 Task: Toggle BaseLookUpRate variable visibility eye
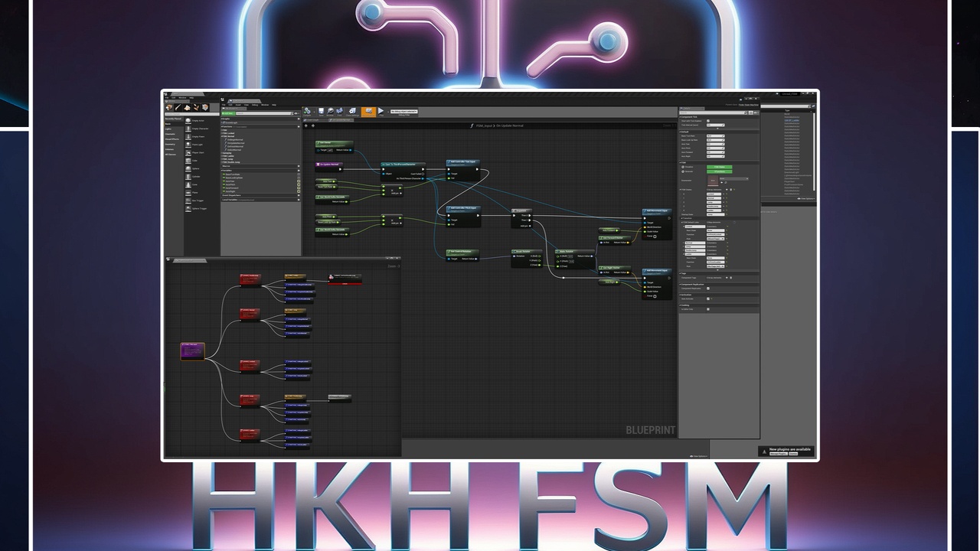[299, 178]
